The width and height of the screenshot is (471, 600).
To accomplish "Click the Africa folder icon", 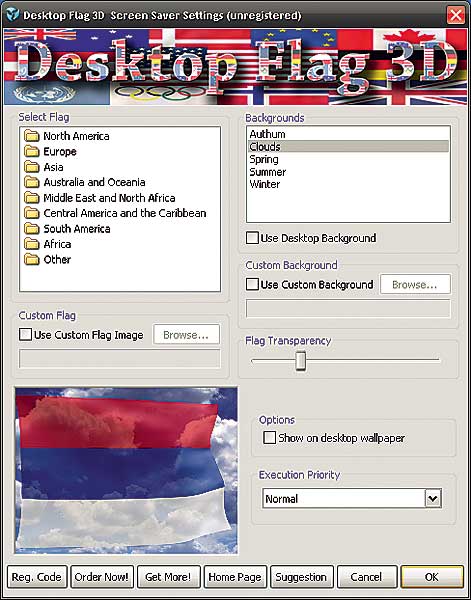I will [x=31, y=244].
